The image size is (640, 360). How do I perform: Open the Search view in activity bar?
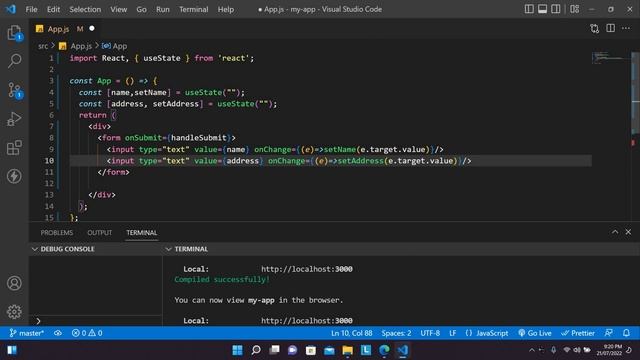(14, 61)
